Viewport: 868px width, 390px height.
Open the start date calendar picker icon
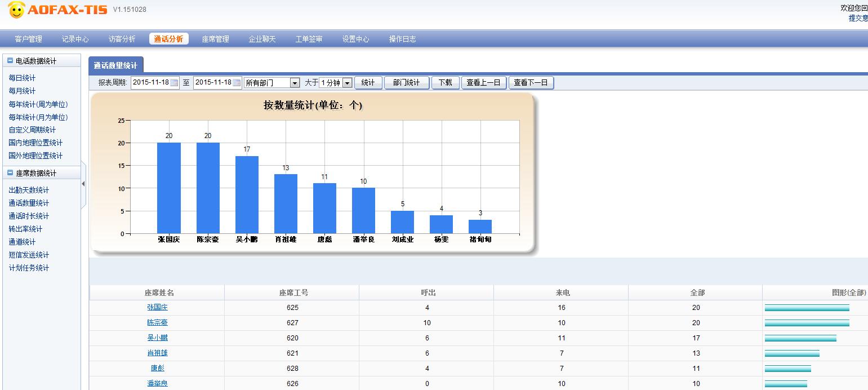[x=175, y=83]
